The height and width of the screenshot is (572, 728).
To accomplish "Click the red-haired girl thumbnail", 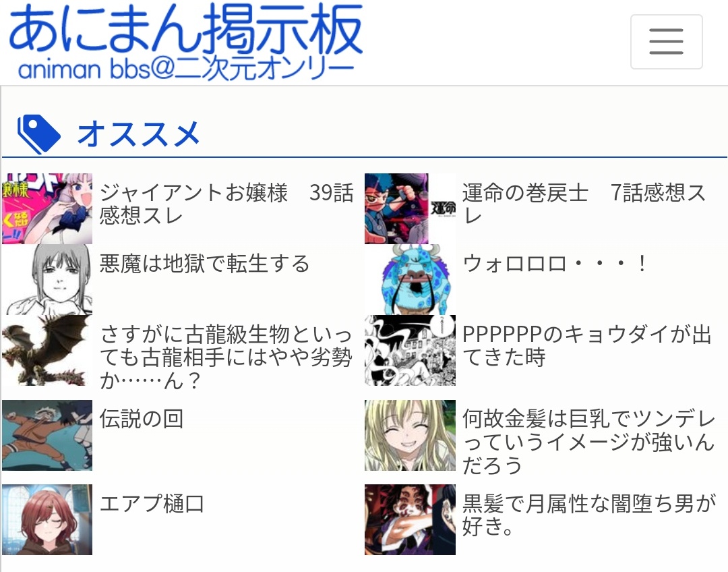I will pyautogui.click(x=47, y=519).
